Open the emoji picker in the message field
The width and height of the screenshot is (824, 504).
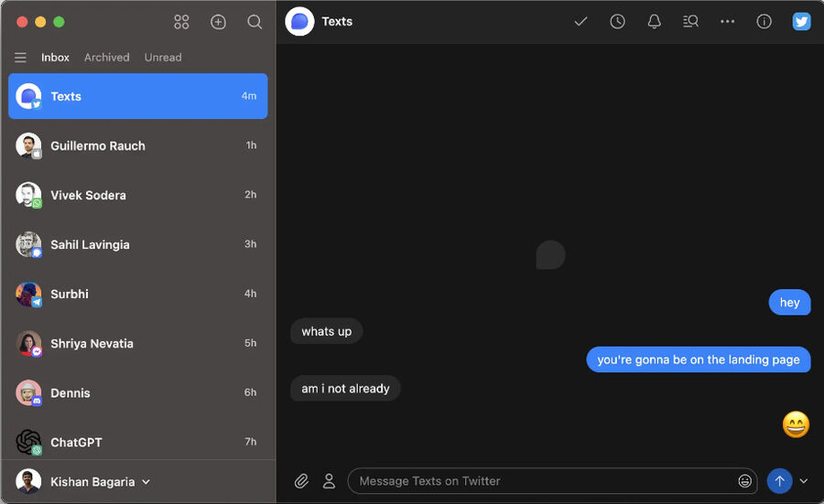745,481
